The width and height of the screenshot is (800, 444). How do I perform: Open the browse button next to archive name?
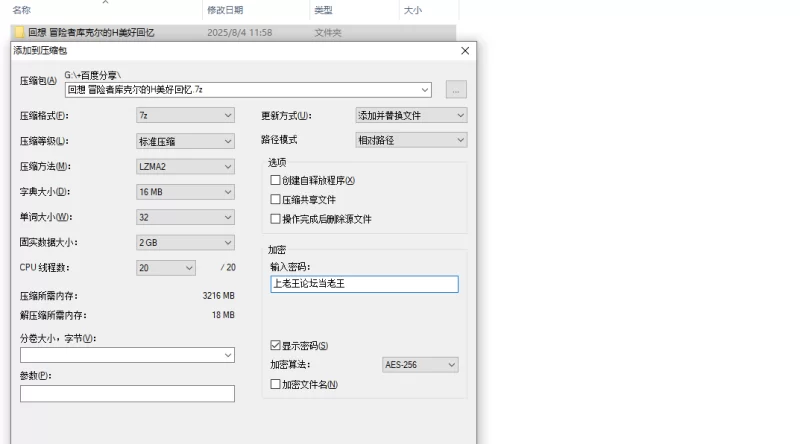[x=456, y=90]
